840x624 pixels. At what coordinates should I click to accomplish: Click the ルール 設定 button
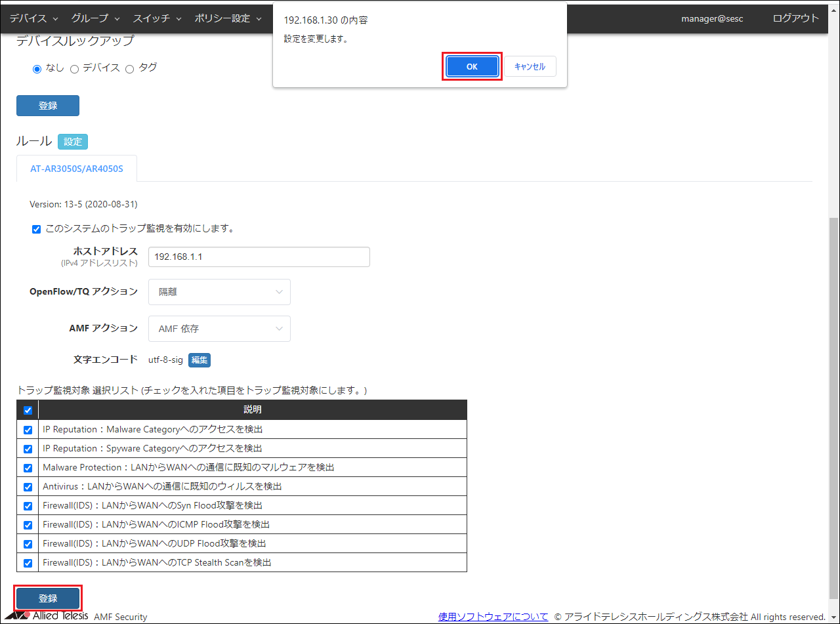pos(72,142)
